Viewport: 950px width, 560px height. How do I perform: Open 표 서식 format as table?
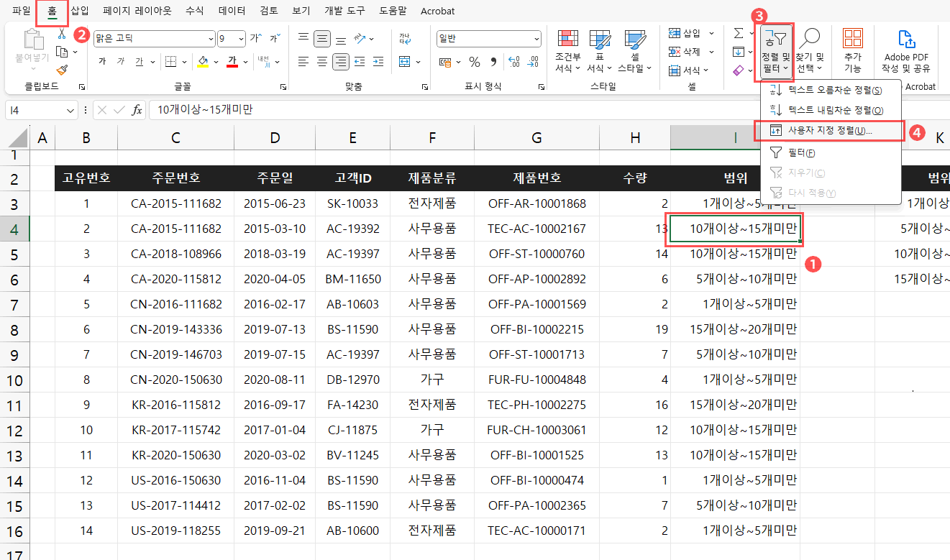[x=599, y=51]
